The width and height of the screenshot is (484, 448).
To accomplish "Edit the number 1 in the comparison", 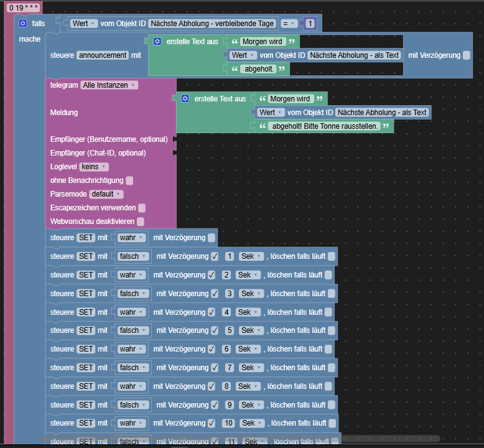I will (310, 24).
